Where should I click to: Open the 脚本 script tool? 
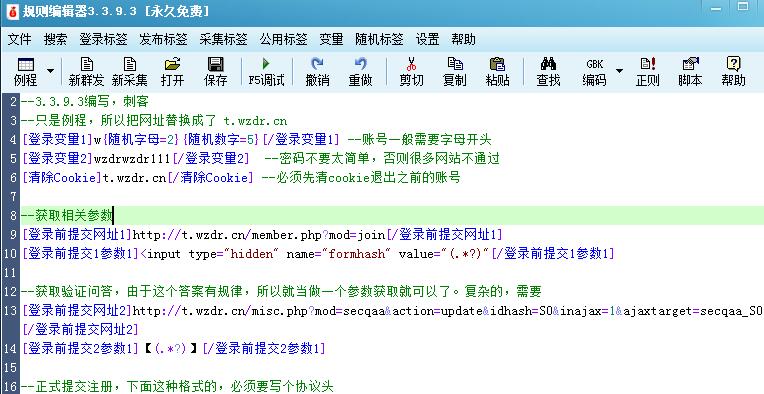(x=690, y=72)
